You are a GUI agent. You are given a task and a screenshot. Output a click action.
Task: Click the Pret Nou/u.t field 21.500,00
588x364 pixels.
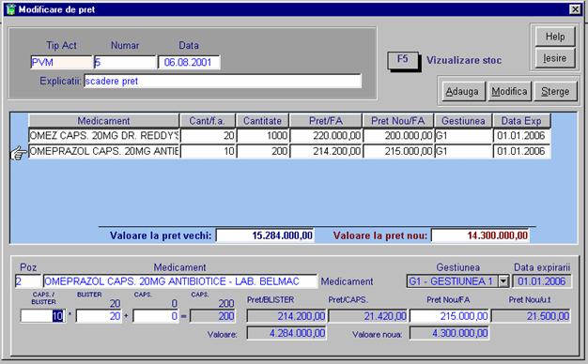pos(531,316)
